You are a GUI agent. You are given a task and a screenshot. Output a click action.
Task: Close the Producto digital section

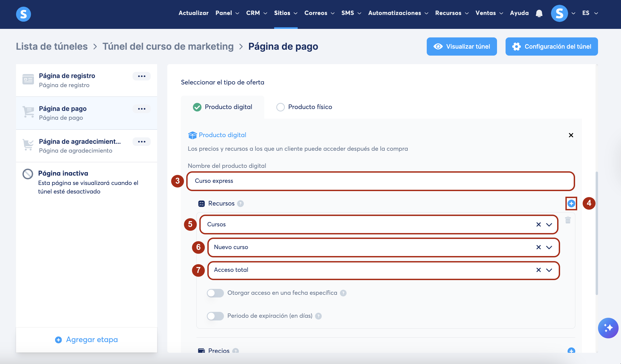[x=571, y=135]
